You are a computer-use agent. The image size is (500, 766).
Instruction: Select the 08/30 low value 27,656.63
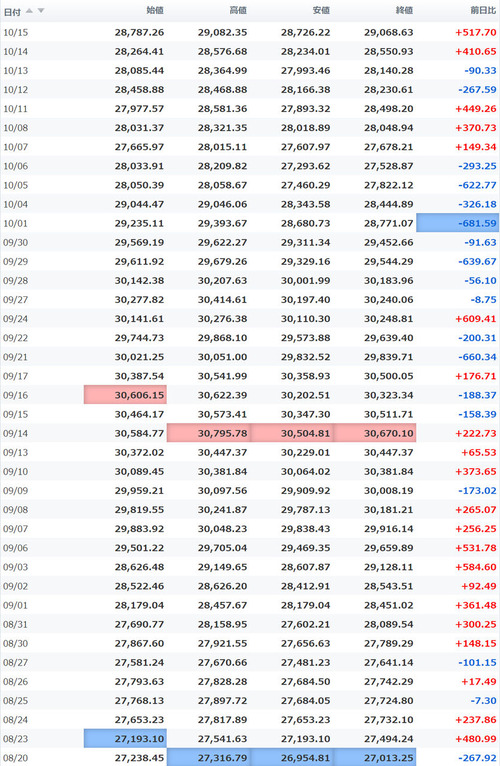305,643
